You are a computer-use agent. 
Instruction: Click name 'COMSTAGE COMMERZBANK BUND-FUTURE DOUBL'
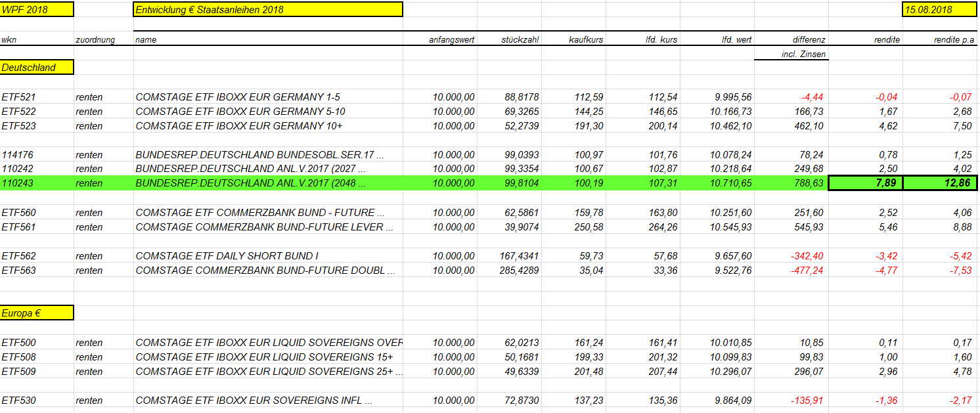click(265, 271)
